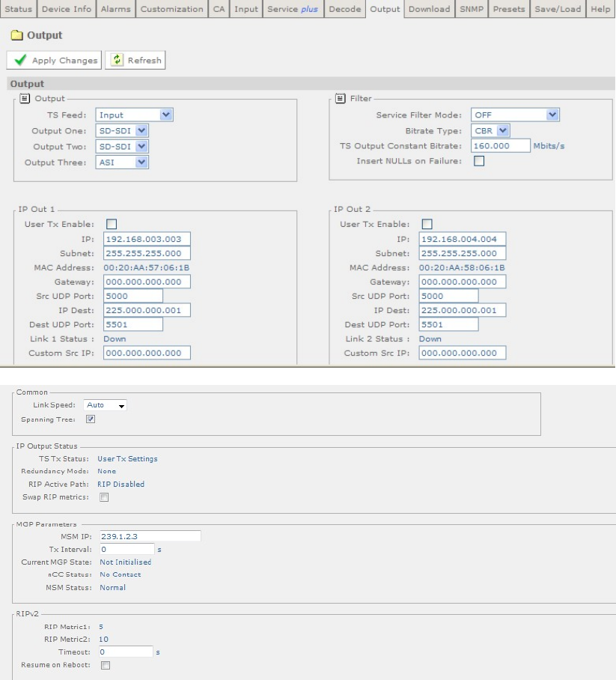Screen dimensions: 616x680
Task: Click the MSM IP input field
Action: coord(150,535)
